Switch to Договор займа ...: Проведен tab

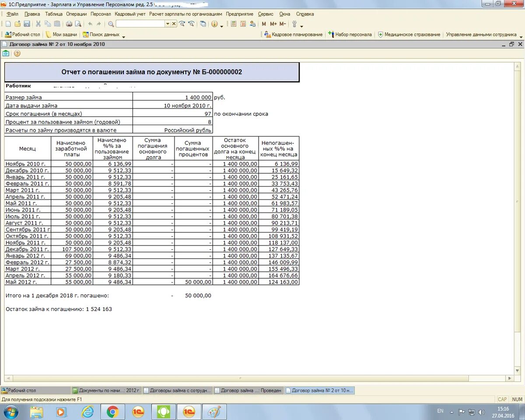tap(248, 390)
